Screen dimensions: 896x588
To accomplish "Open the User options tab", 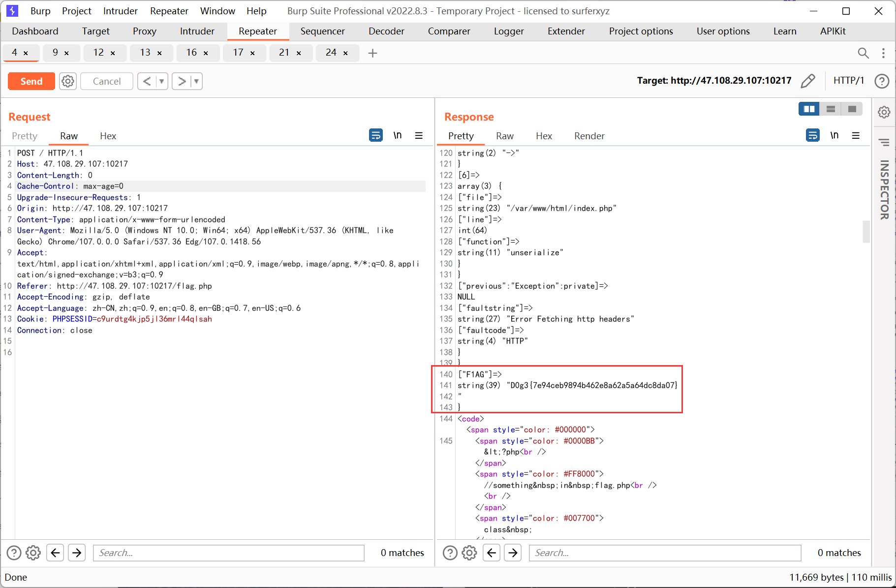I will point(723,31).
